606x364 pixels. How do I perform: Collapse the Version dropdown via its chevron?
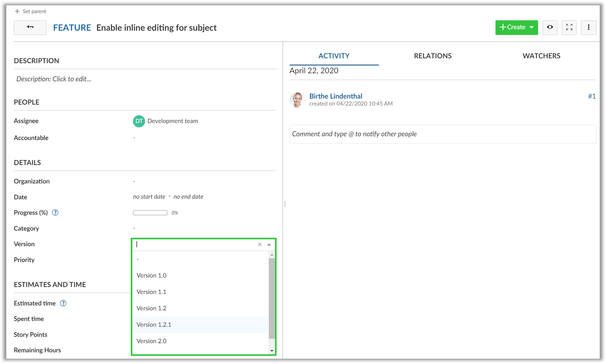pos(269,244)
